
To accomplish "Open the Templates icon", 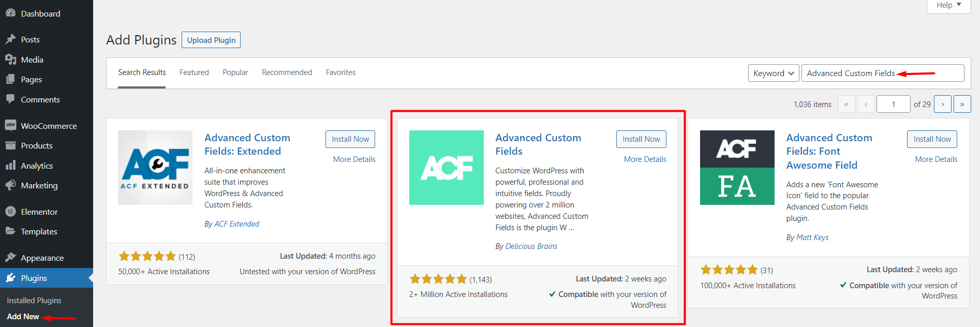I will coord(12,231).
